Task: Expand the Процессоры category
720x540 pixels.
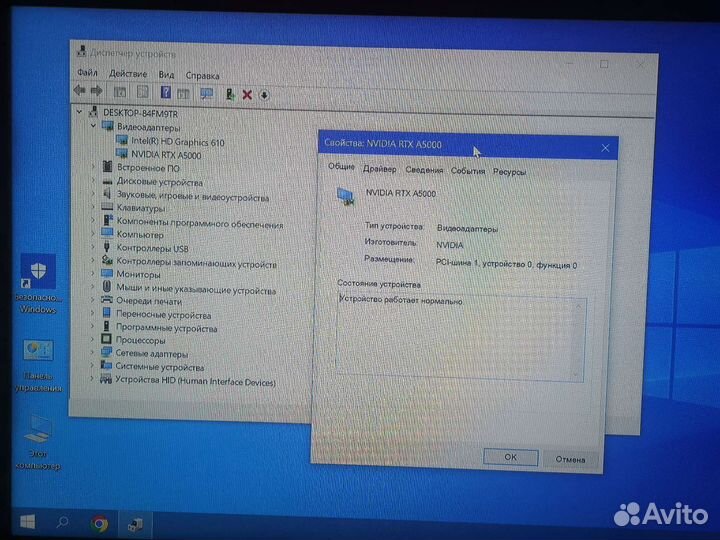Action: [92, 339]
